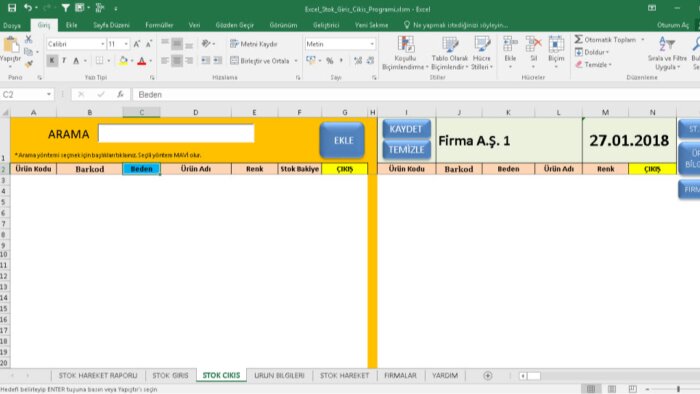
Task: Toggle Italic (T) formatting
Action: [64, 61]
